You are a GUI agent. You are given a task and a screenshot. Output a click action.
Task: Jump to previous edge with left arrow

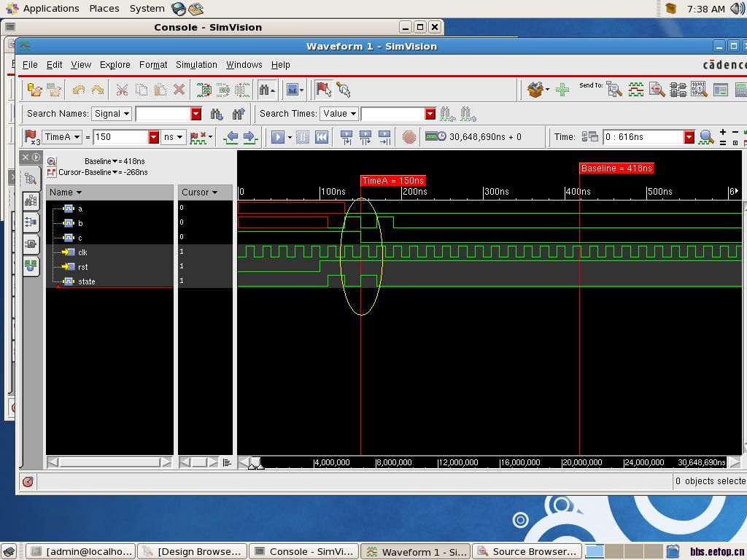[232, 137]
